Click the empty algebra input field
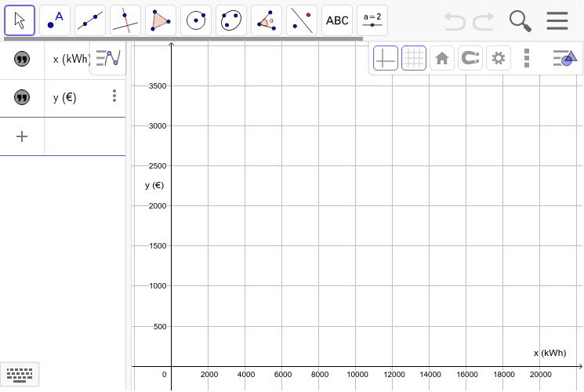This screenshot has width=584, height=392. click(85, 136)
